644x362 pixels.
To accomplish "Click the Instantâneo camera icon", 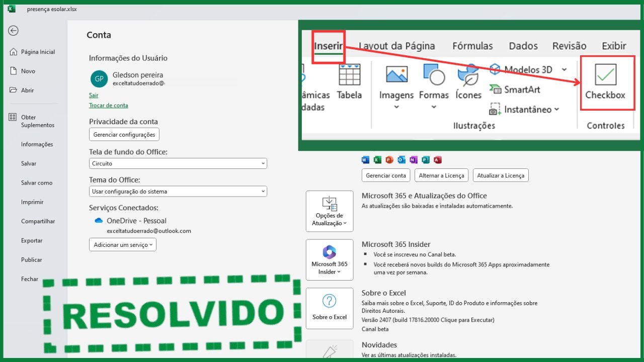I will click(x=495, y=109).
